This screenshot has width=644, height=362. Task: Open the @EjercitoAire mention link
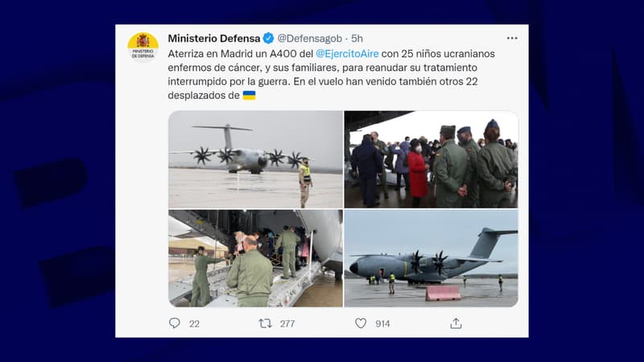pos(347,54)
